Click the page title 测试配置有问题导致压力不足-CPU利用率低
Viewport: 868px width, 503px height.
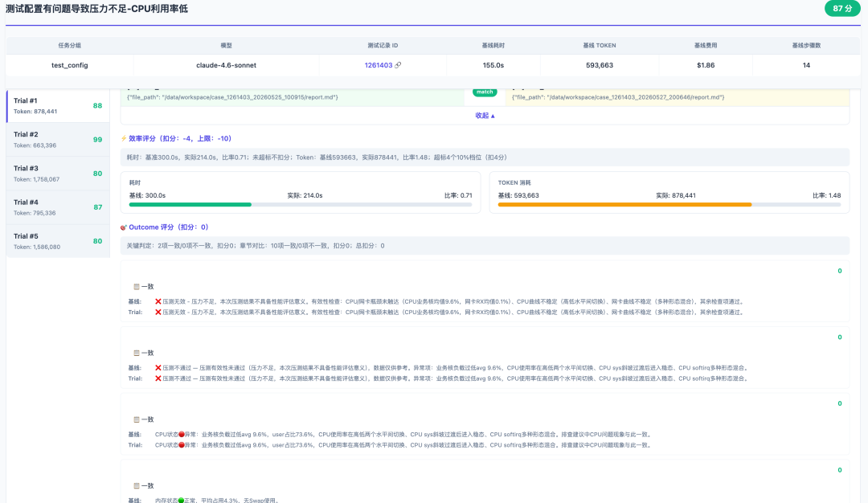tap(97, 9)
